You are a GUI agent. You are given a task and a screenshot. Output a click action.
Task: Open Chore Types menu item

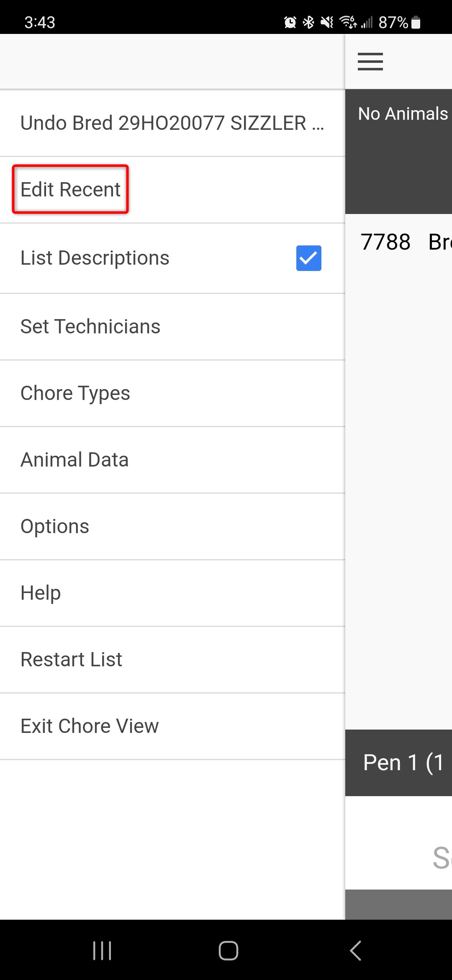[x=172, y=393]
